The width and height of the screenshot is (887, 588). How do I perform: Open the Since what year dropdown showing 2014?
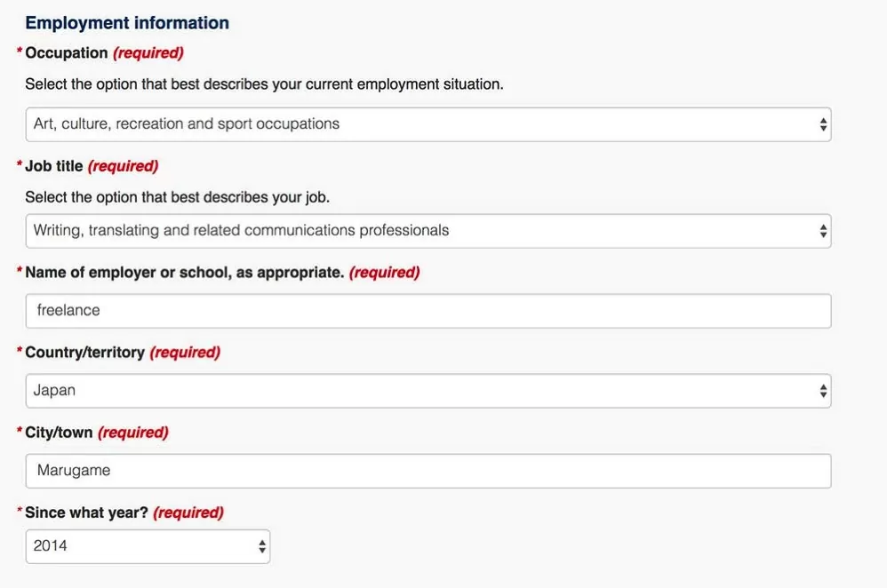148,547
